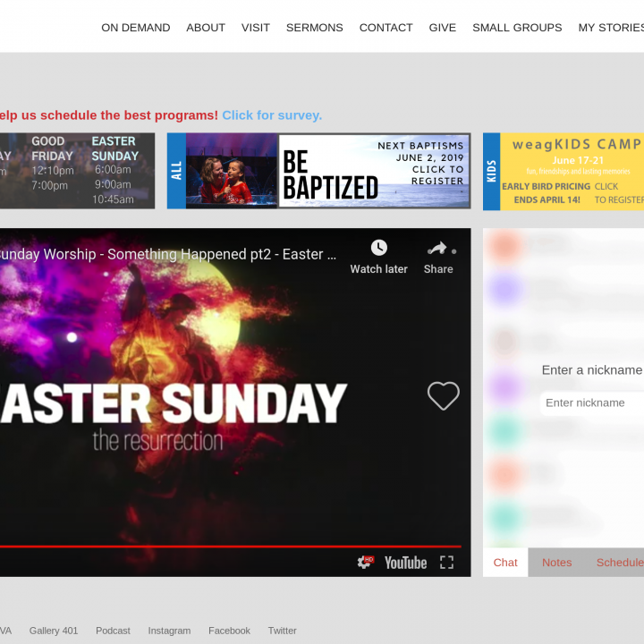Viewport: 644px width, 644px height.
Task: Open the Sermons menu item
Action: pyautogui.click(x=314, y=28)
